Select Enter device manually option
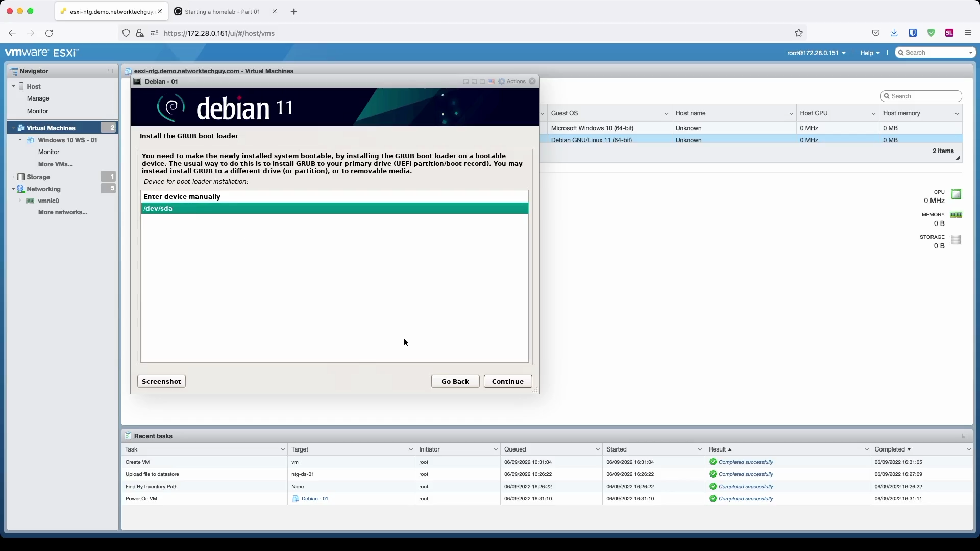The height and width of the screenshot is (551, 980). 335,197
